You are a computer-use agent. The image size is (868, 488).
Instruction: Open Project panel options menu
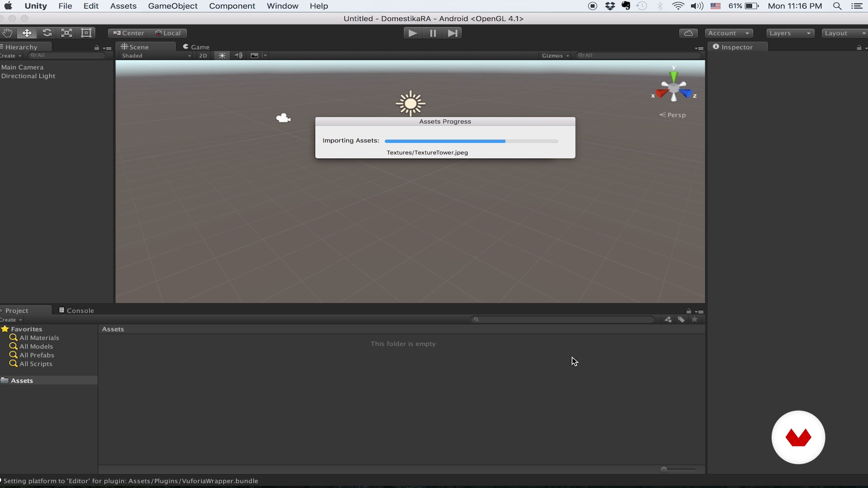(699, 311)
